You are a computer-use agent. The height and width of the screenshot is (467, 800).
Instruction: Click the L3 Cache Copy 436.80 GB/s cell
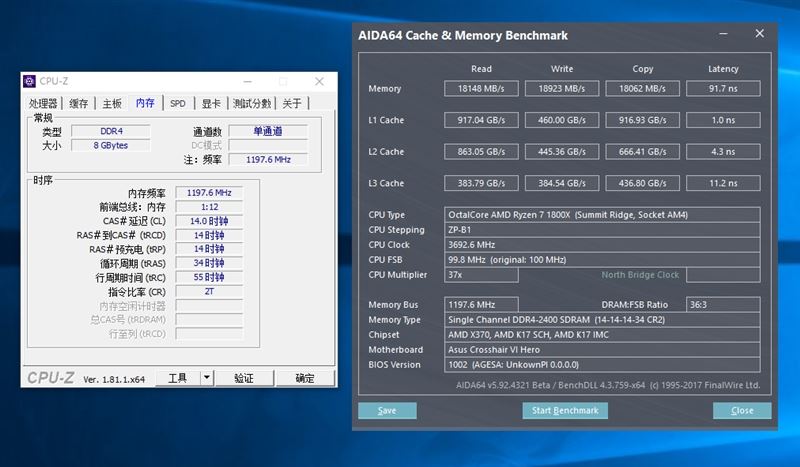(642, 183)
